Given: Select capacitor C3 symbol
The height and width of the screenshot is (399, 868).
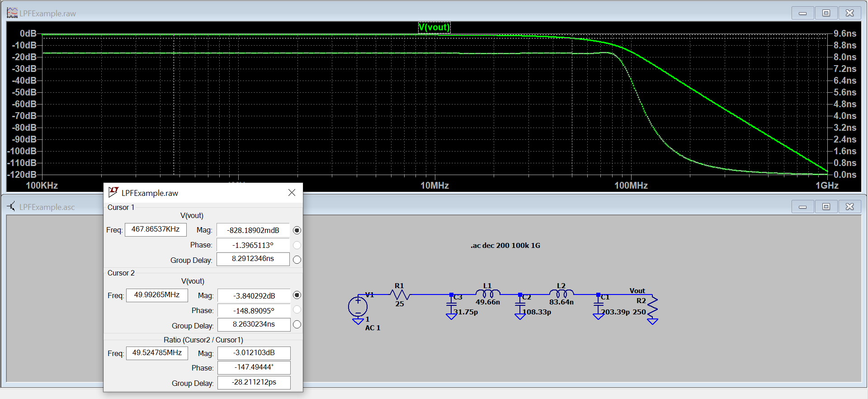Looking at the screenshot, I should coord(451,304).
